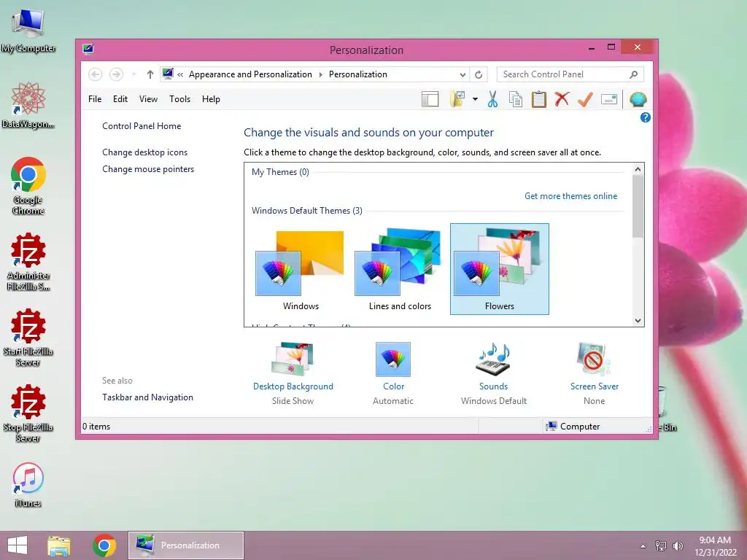Click the iTunes desktop shortcut
The height and width of the screenshot is (560, 747).
click(28, 485)
